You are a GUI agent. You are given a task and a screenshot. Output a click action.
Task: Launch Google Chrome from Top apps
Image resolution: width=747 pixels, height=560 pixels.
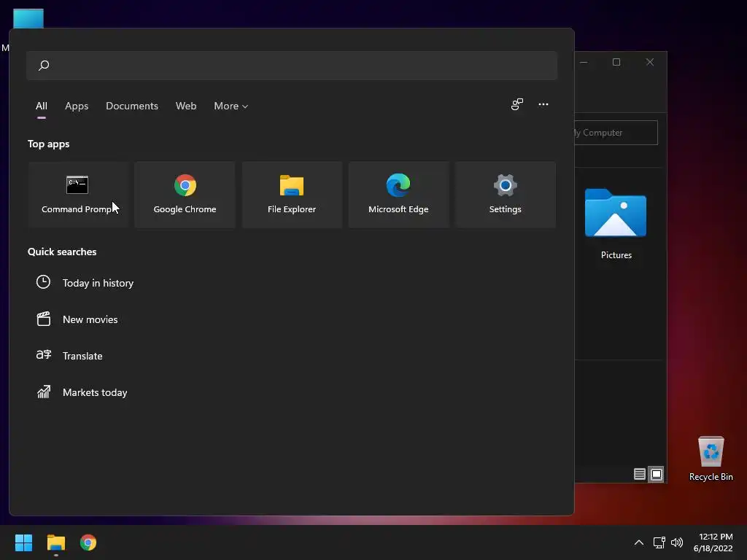185,195
